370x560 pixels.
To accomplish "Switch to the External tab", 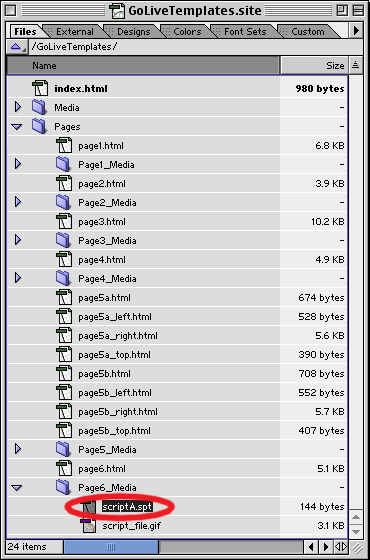I will click(75, 31).
